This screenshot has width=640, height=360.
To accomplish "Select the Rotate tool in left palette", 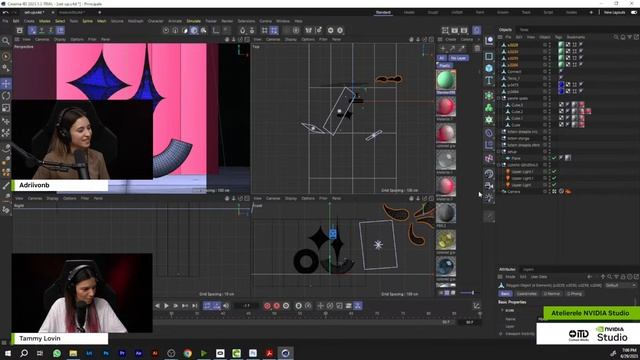I will click(6, 96).
